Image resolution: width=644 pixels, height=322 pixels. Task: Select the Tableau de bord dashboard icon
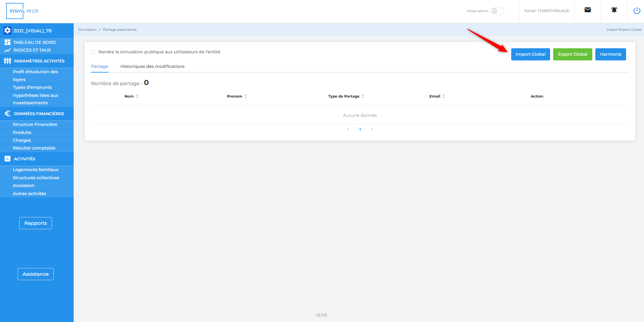7,42
